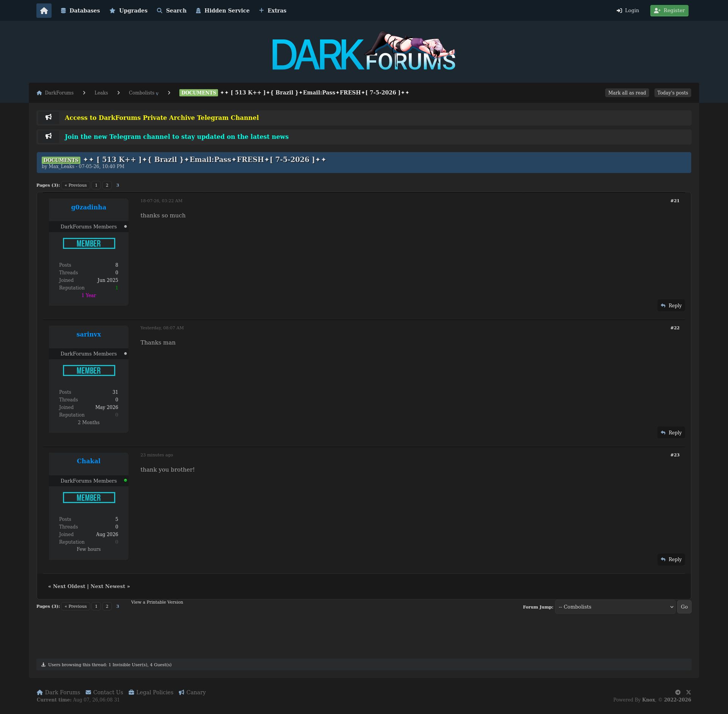The image size is (728, 714).
Task: Open the Leaks breadcrumb
Action: point(101,93)
